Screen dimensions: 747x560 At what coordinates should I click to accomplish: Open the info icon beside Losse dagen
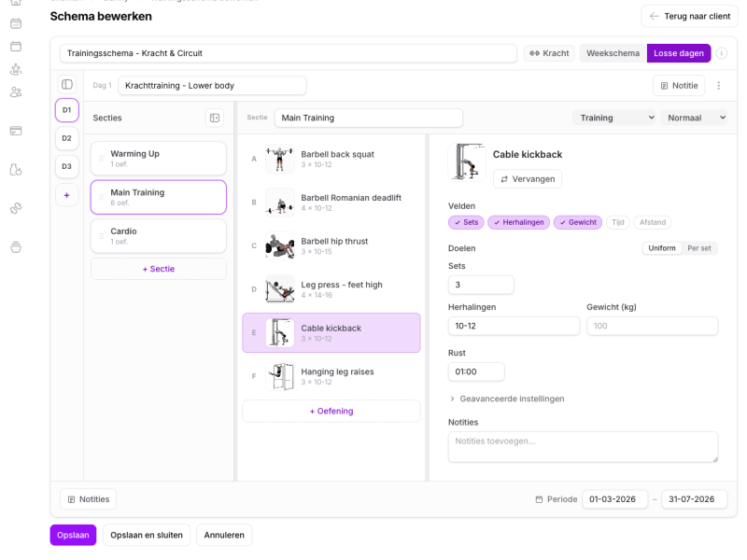pos(722,53)
